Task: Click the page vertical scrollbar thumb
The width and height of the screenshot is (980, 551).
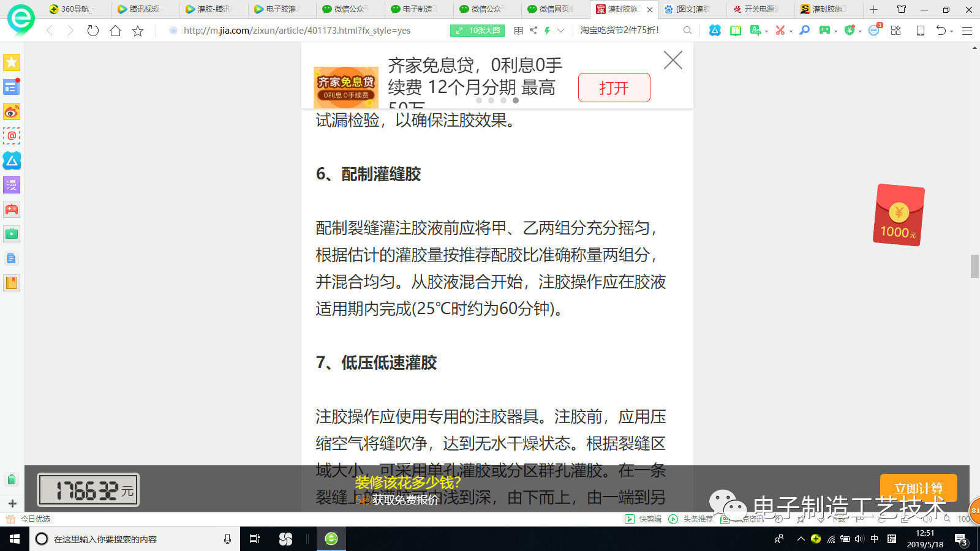Action: pyautogui.click(x=974, y=266)
